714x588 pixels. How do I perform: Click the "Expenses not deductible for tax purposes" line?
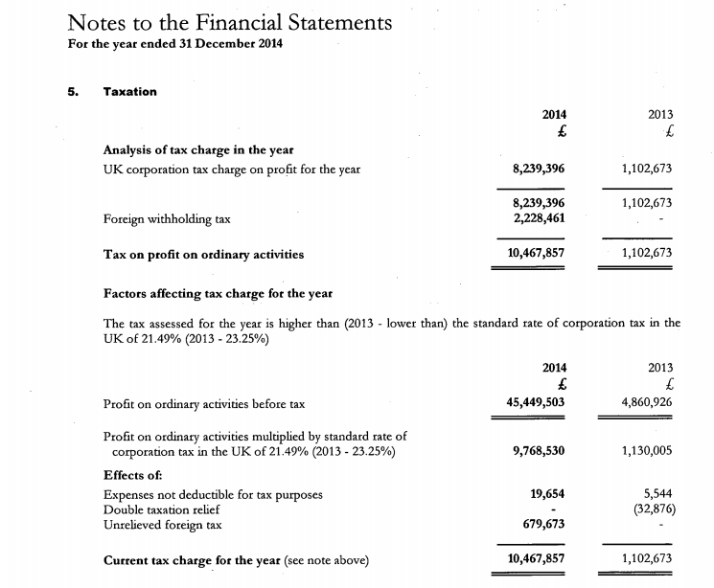coord(212,495)
